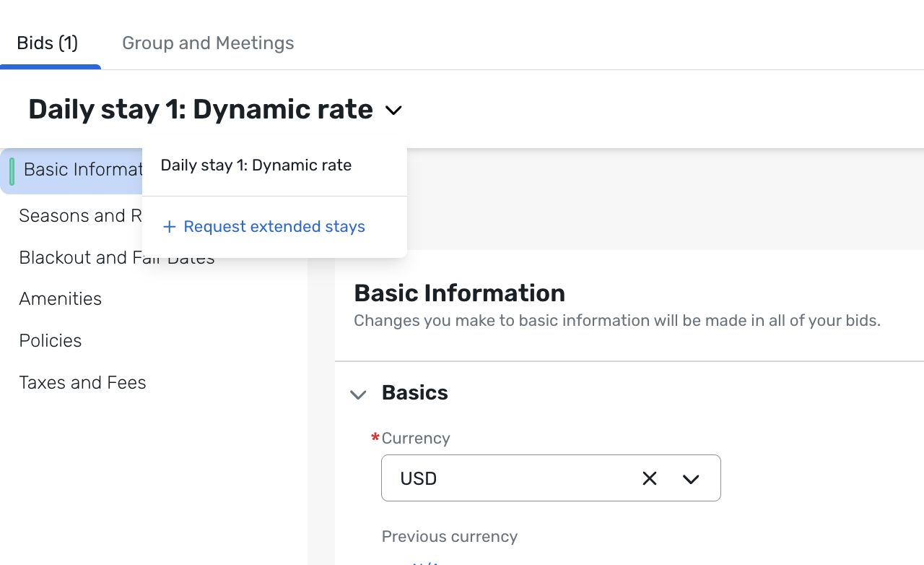This screenshot has width=924, height=565.
Task: Collapse the Basics section chevron
Action: pyautogui.click(x=358, y=394)
